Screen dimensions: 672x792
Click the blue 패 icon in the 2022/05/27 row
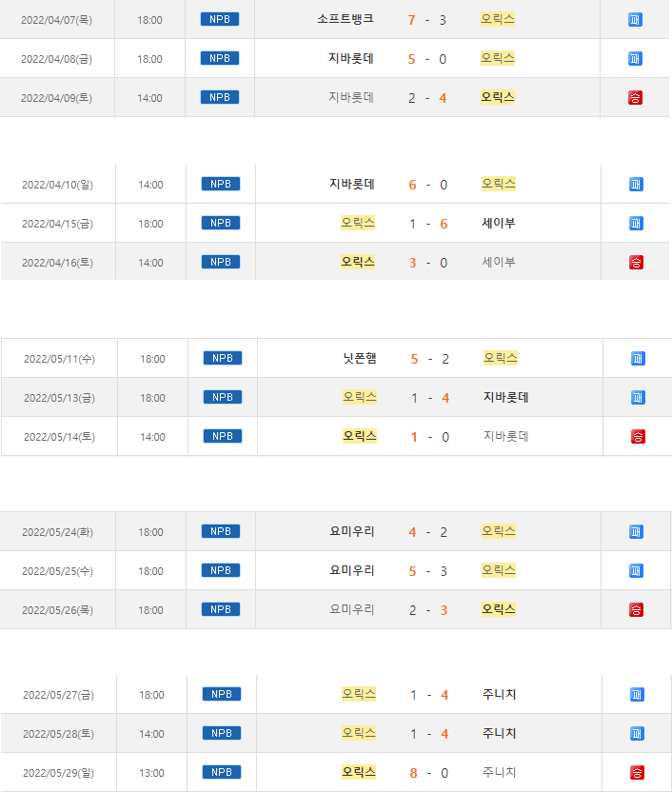(637, 695)
